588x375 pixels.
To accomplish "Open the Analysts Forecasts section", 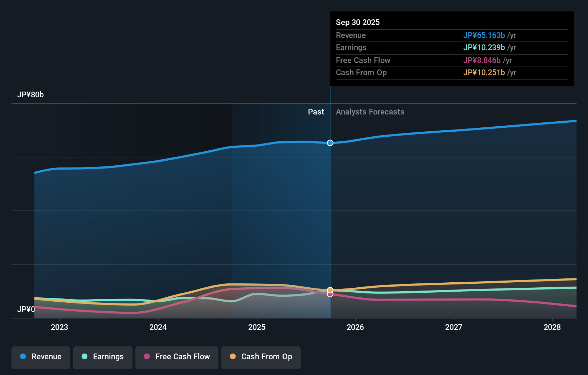I will coord(370,112).
